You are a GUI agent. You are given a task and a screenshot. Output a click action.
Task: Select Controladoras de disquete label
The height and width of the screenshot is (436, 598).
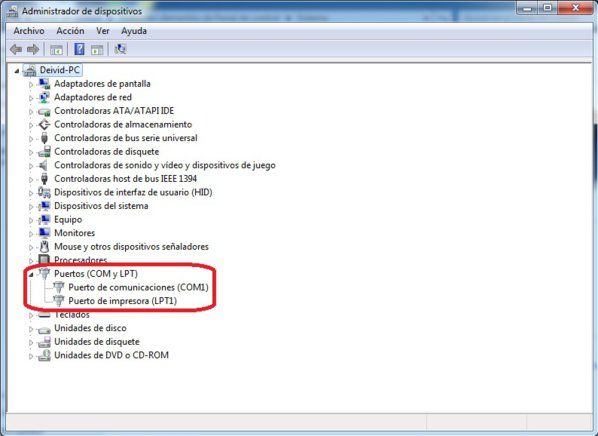(x=107, y=152)
